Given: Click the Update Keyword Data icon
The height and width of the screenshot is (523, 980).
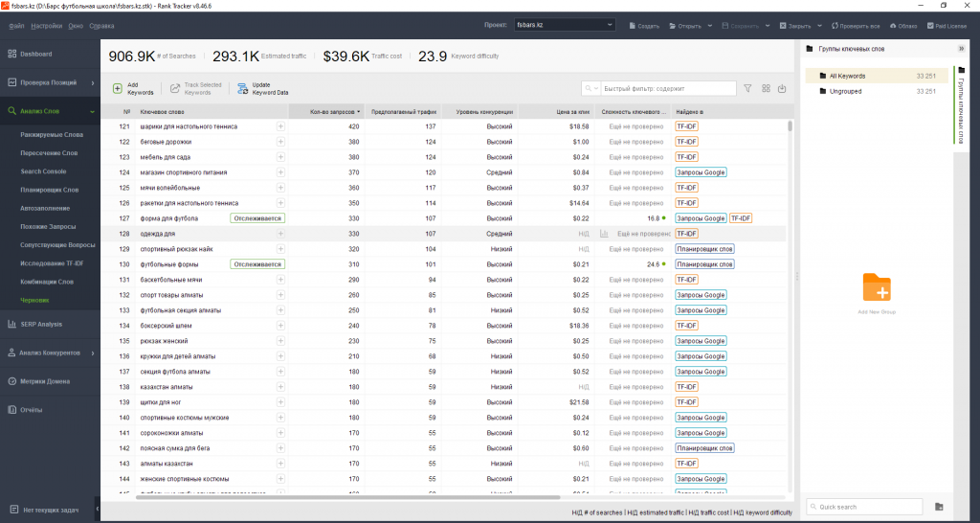Looking at the screenshot, I should coord(242,88).
